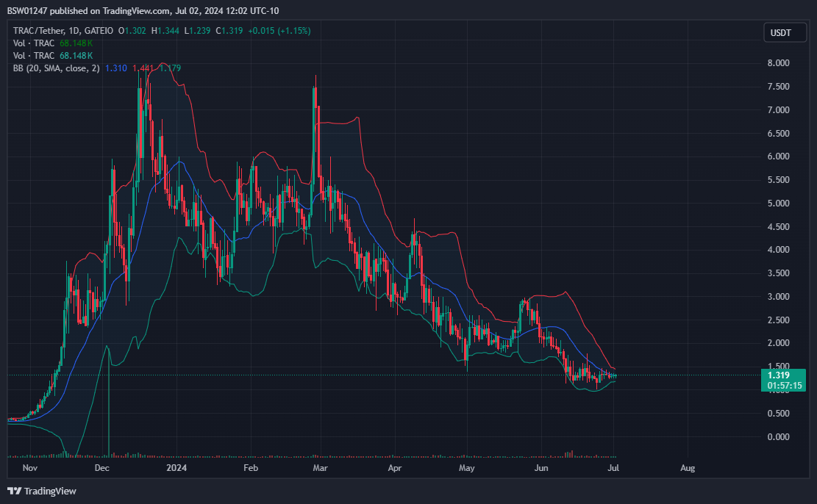Click the 8.000 price axis label
This screenshot has height=504, width=817.
(779, 63)
